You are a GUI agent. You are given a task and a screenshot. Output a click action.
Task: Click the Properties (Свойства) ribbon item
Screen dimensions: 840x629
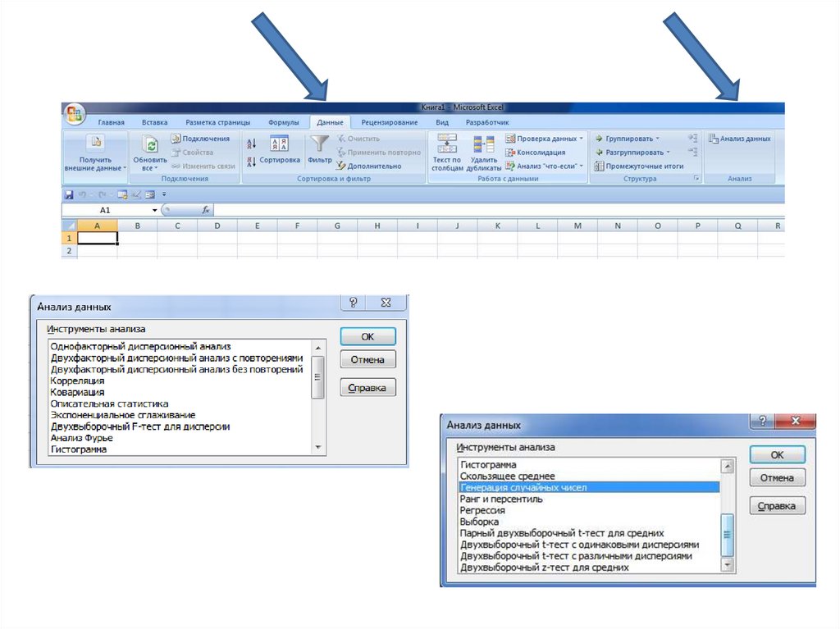pos(192,153)
